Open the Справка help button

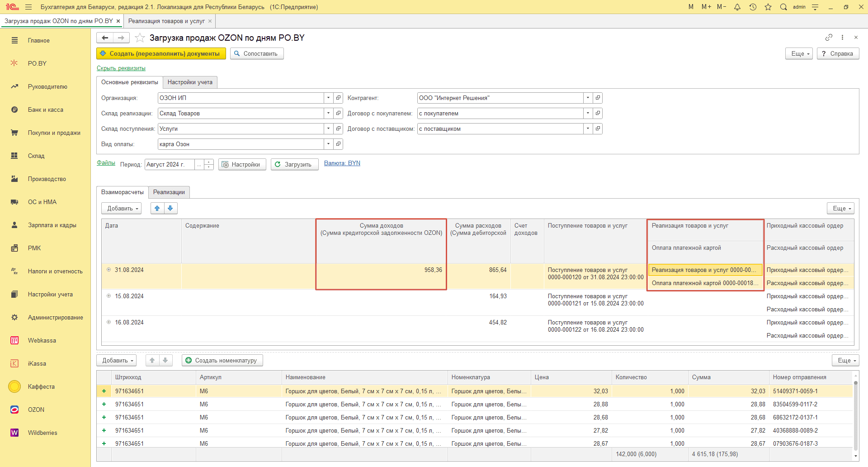tap(838, 53)
